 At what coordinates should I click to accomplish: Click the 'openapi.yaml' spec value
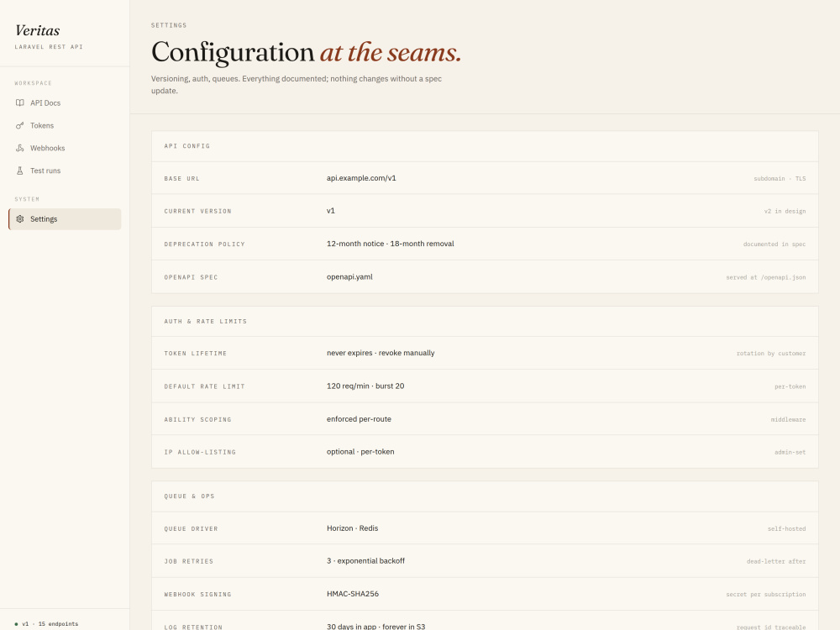point(349,277)
